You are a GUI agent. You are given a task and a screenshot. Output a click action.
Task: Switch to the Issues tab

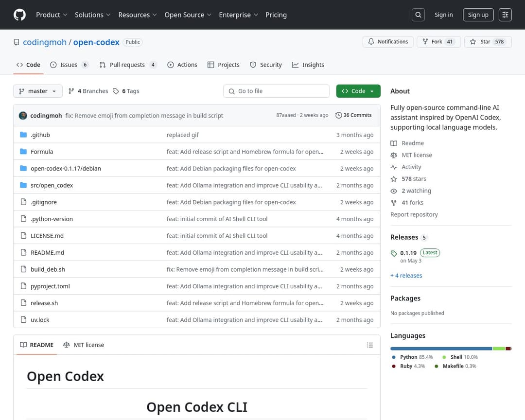(69, 65)
